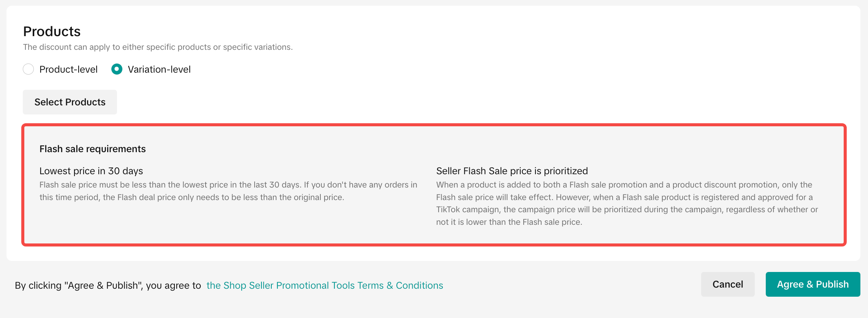868x318 pixels.
Task: Click the paragraph about lowest price in last 30 days
Action: coord(228,191)
